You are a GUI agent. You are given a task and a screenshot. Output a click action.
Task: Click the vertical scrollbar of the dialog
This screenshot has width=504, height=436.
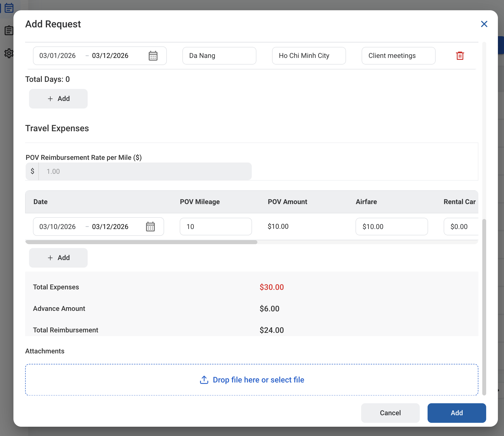484,307
